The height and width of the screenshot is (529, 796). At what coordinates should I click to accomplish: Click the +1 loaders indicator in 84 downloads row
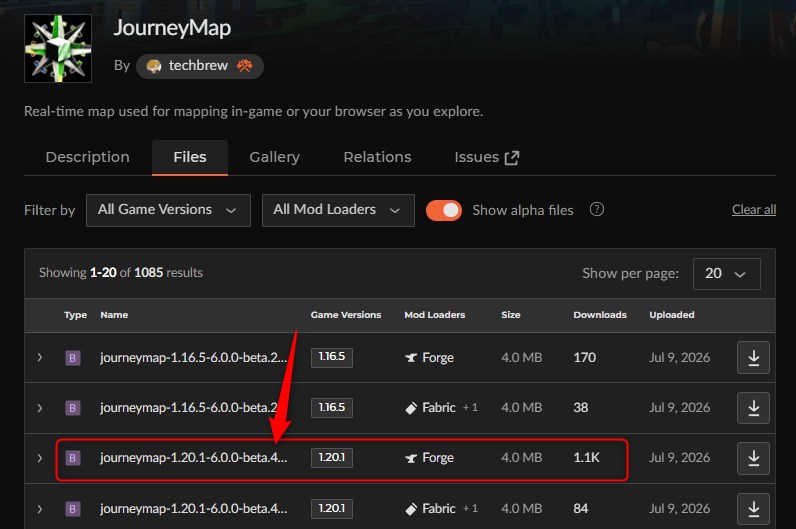point(470,509)
